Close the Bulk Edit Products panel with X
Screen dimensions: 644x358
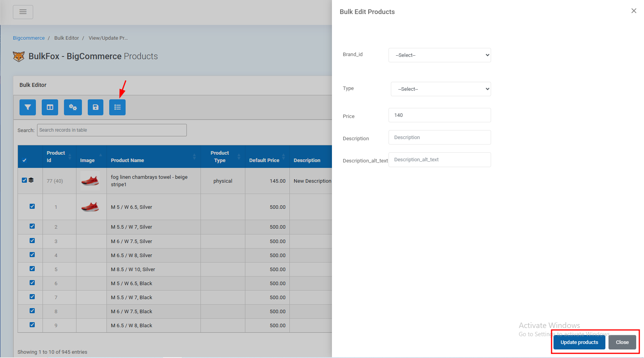[x=634, y=11]
